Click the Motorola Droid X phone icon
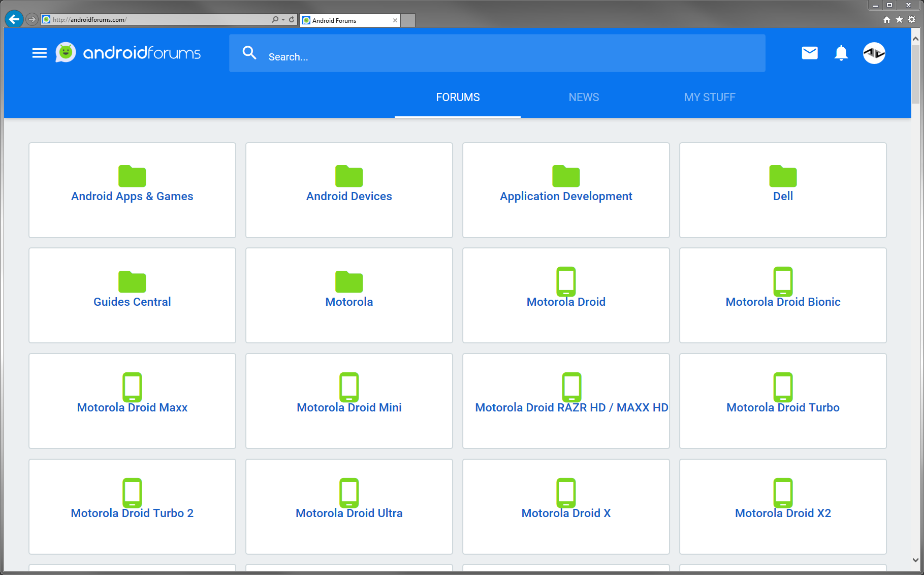 point(566,493)
